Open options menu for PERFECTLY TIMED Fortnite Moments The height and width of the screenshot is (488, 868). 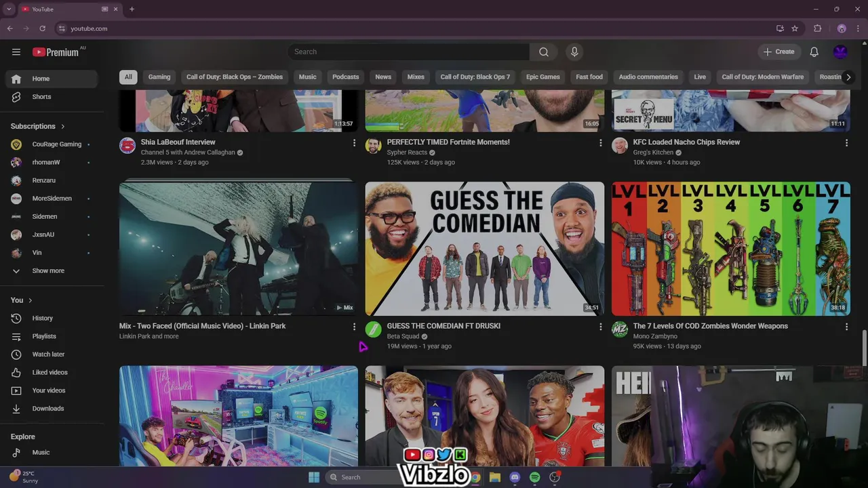[x=600, y=143]
